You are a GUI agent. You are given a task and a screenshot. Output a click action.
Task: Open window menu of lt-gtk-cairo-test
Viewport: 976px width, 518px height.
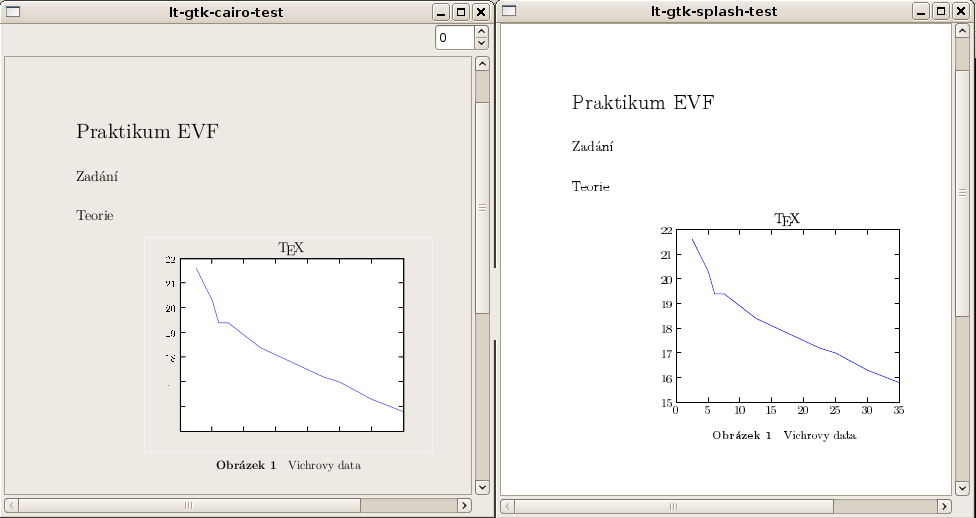click(x=12, y=12)
